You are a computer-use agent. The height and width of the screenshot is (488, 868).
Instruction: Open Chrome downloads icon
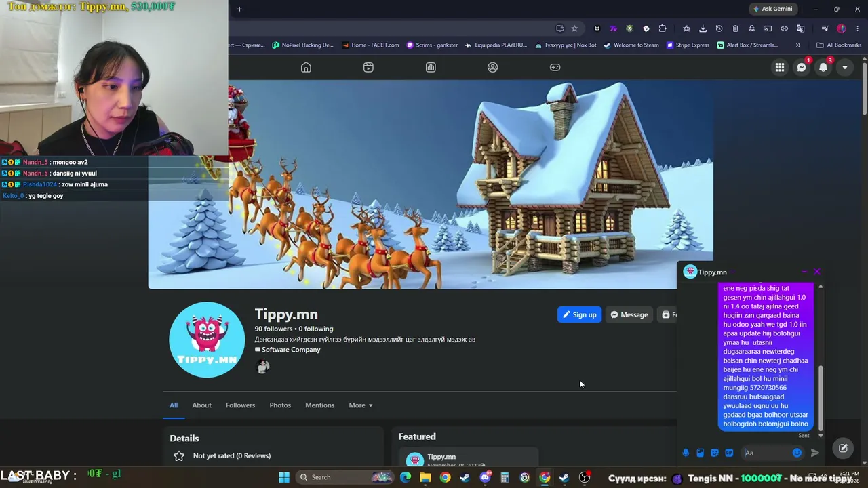703,28
